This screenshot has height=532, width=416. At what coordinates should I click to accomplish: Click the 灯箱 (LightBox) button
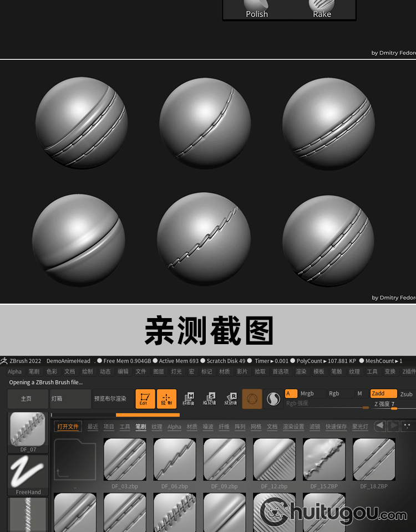(70, 398)
